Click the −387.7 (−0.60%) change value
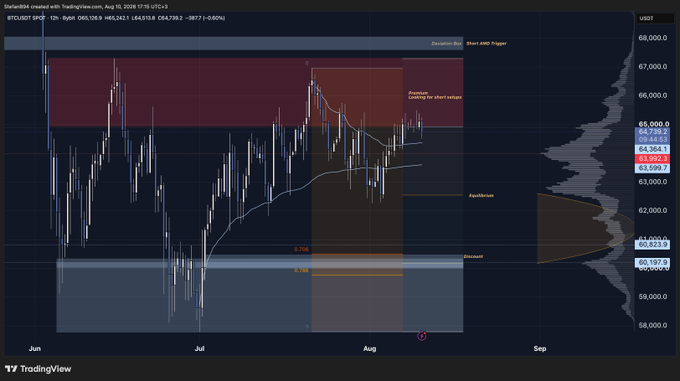 [x=205, y=18]
